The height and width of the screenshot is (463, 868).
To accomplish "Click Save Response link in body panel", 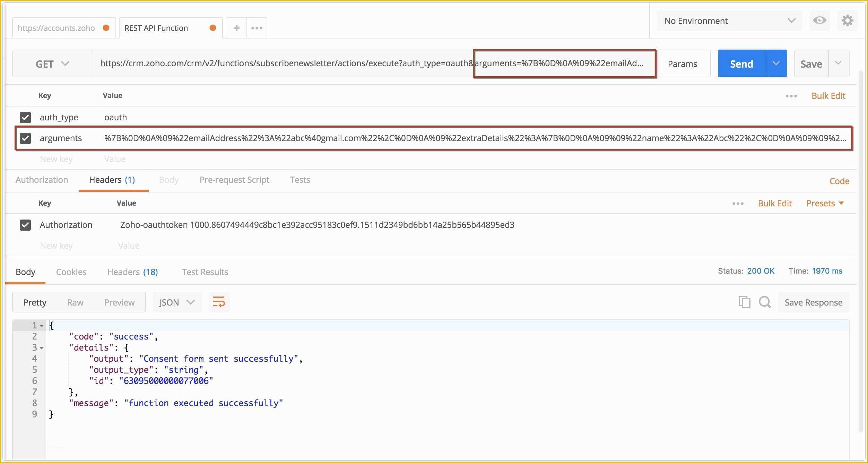I will tap(813, 302).
